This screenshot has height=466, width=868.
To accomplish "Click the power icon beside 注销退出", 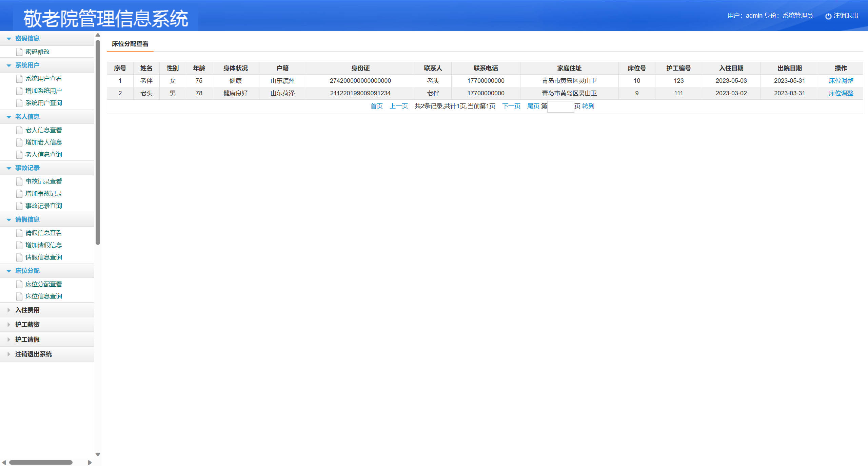I will coord(828,16).
